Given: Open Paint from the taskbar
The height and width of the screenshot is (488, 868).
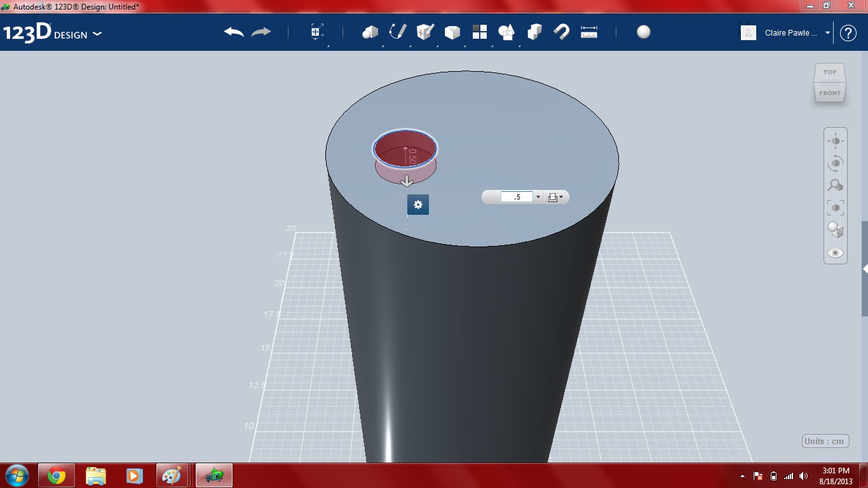Looking at the screenshot, I should pyautogui.click(x=172, y=475).
